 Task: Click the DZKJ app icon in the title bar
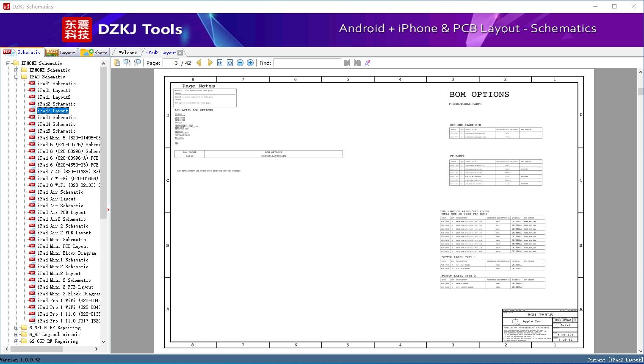pyautogui.click(x=6, y=6)
